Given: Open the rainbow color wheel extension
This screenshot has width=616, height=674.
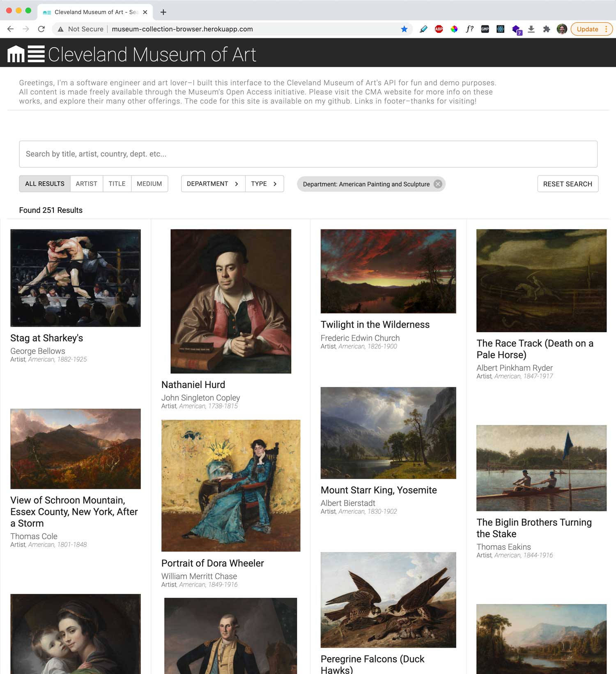Looking at the screenshot, I should click(x=454, y=29).
